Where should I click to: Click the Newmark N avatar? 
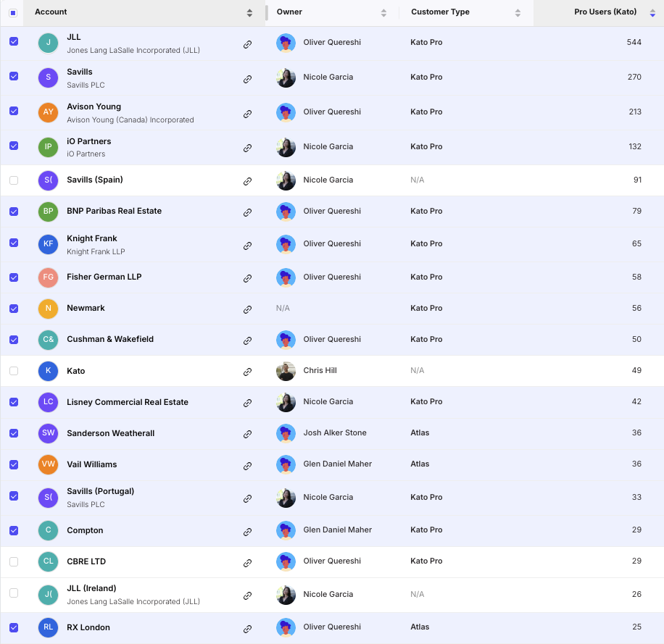(x=49, y=309)
